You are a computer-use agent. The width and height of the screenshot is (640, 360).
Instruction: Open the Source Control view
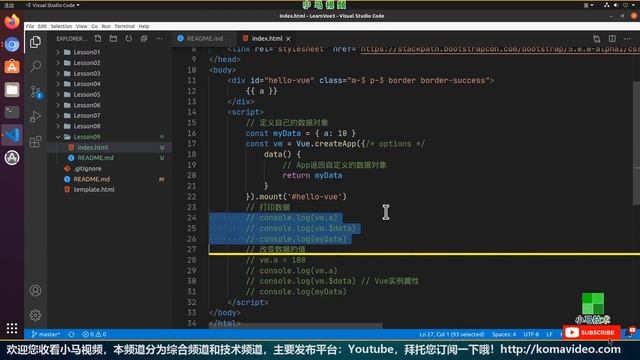pos(36,92)
